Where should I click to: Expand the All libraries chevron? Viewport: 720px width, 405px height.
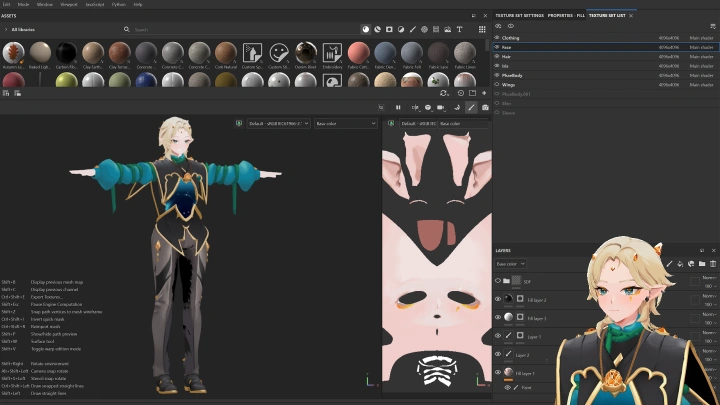(6, 29)
